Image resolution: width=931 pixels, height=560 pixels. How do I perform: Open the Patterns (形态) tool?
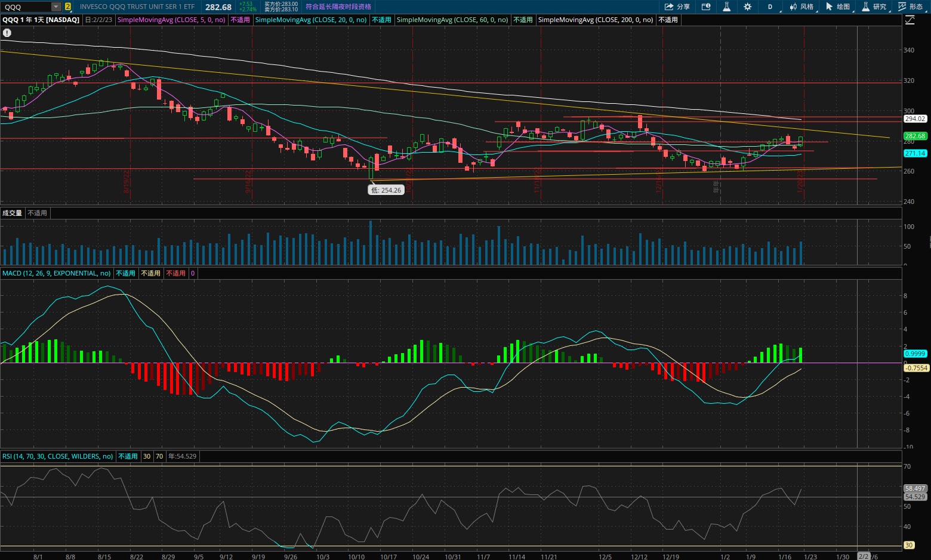[x=911, y=7]
